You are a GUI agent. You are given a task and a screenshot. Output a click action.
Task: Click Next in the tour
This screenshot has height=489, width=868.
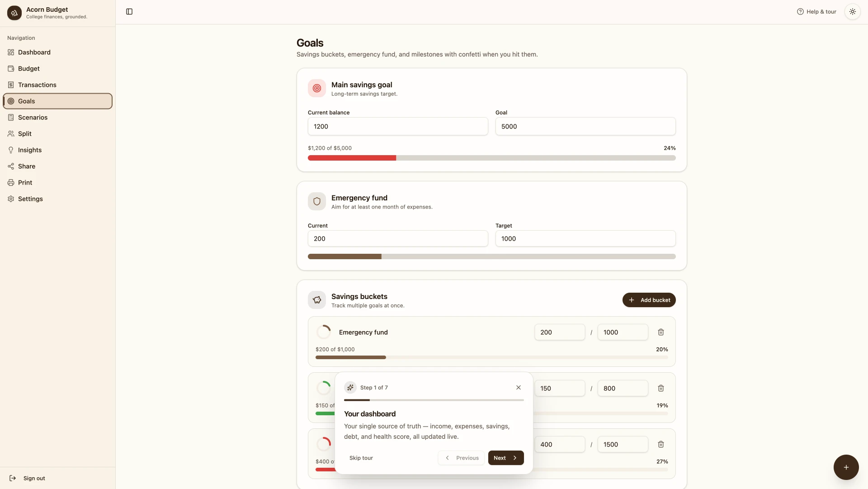point(506,458)
